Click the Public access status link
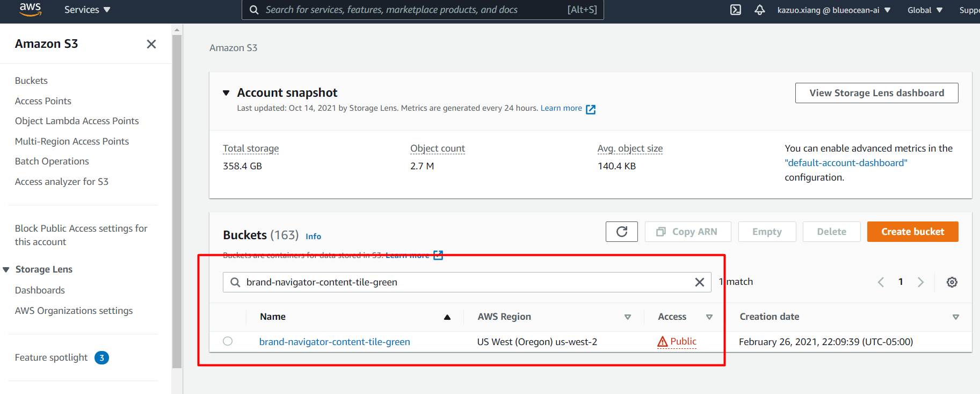 pyautogui.click(x=683, y=341)
